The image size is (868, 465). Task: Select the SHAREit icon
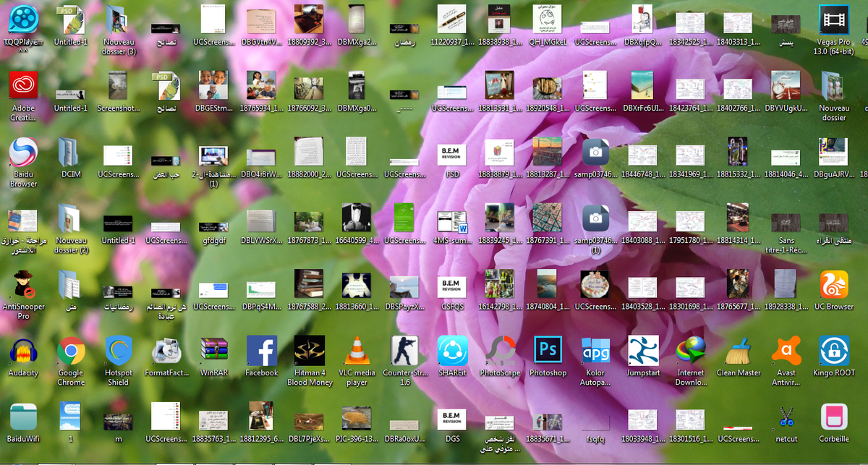click(452, 351)
